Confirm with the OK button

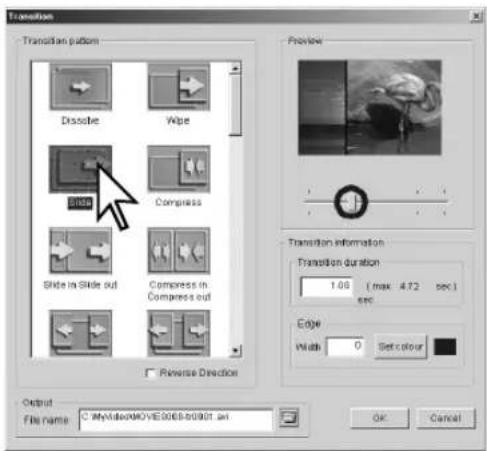[x=380, y=418]
